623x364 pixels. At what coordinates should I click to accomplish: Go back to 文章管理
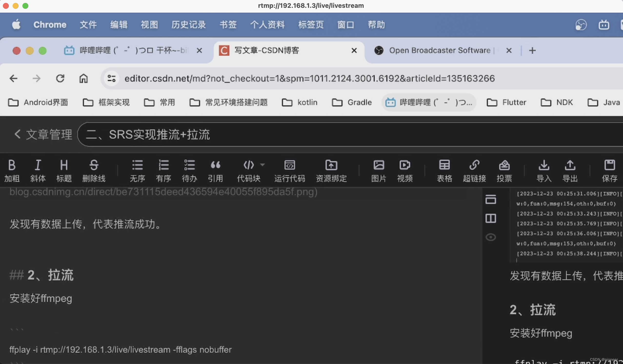tap(43, 134)
